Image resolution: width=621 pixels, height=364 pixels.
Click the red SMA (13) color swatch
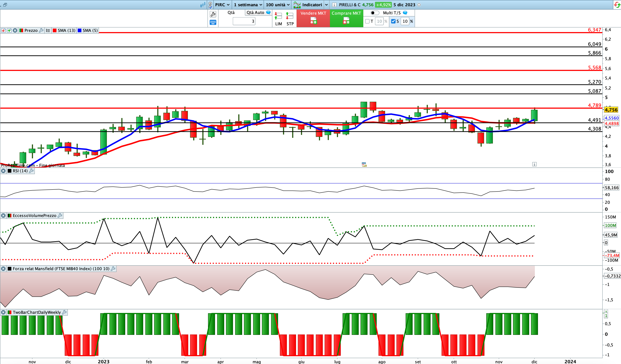(54, 30)
